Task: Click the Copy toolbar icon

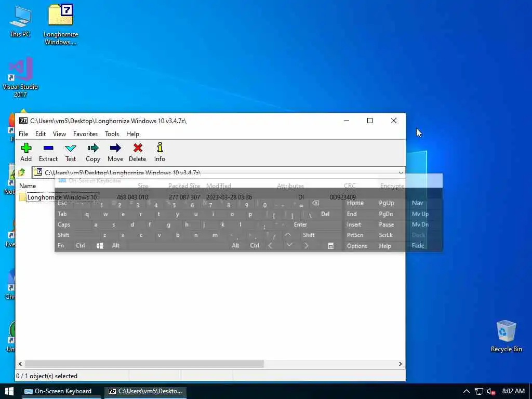Action: click(x=92, y=152)
